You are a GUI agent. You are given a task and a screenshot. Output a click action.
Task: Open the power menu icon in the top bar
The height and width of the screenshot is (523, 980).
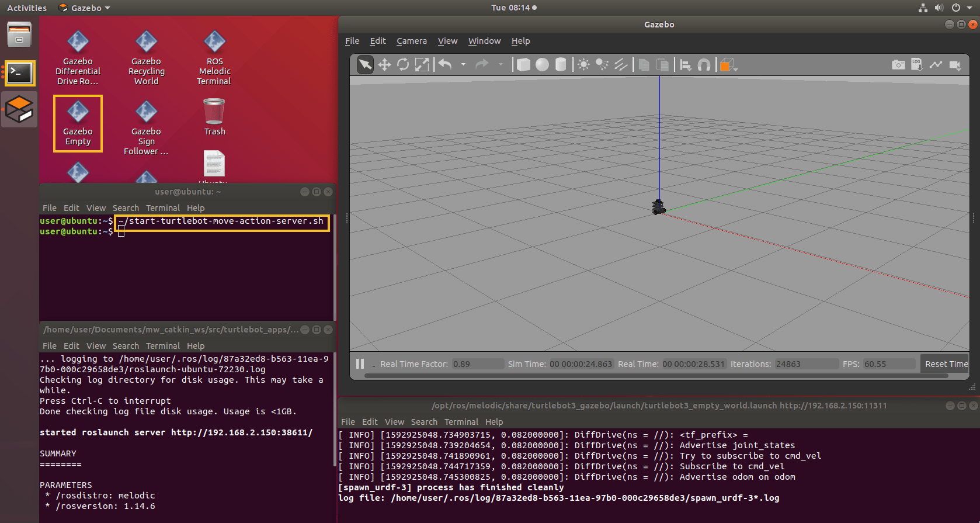click(x=956, y=8)
